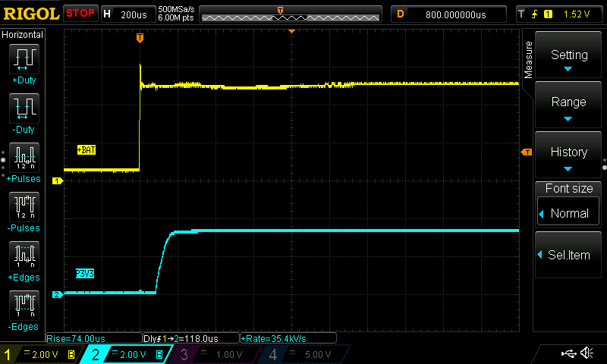Select the +Edges measurement icon

point(24,256)
